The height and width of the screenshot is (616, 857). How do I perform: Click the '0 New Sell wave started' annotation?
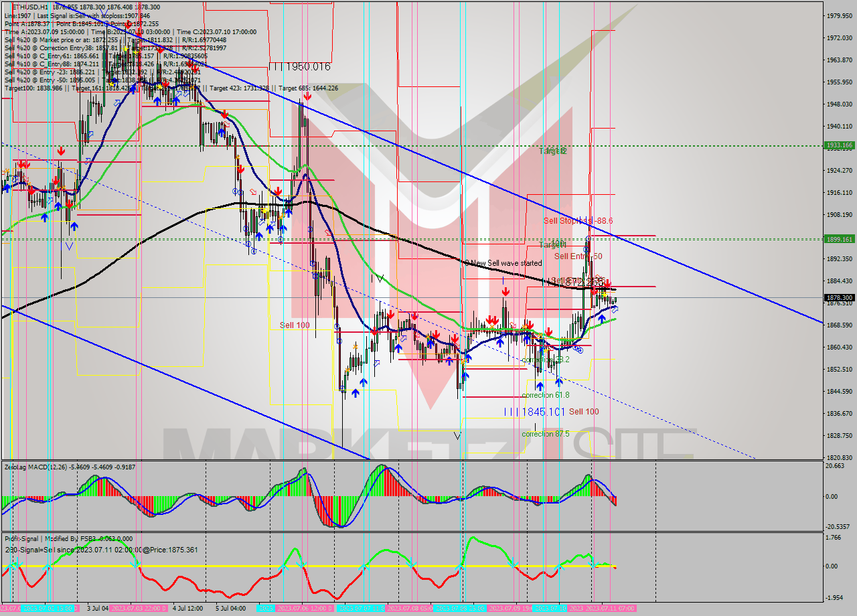point(499,262)
